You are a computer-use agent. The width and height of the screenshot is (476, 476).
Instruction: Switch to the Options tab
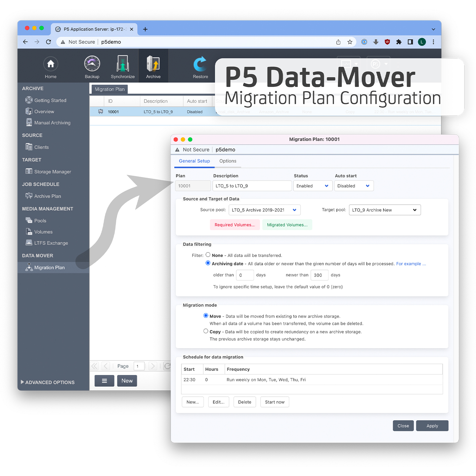tap(228, 161)
